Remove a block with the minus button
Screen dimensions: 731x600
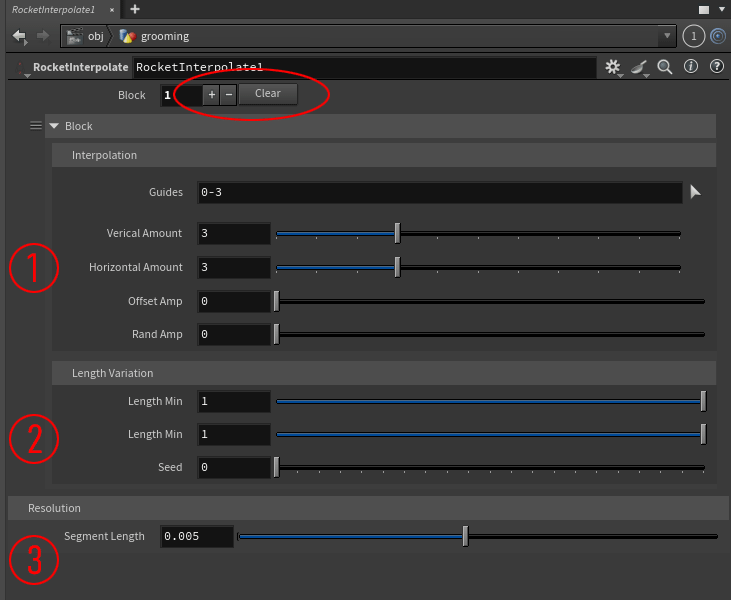228,95
